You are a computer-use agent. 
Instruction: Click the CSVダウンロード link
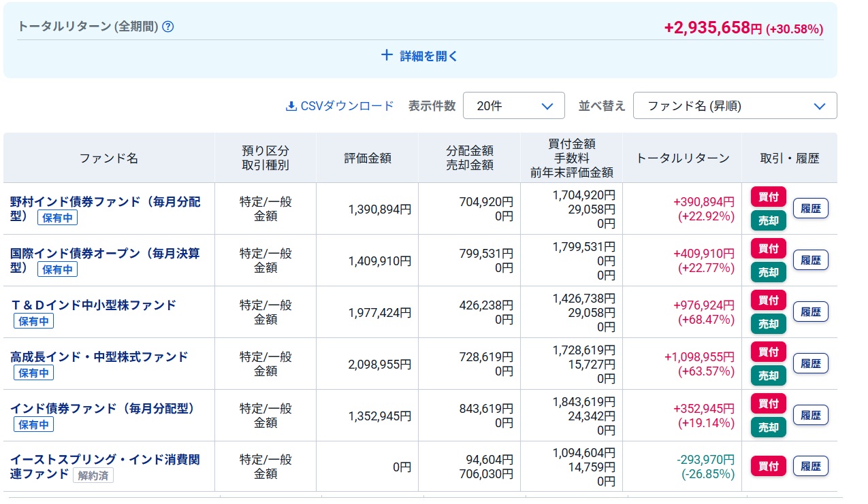(x=340, y=106)
